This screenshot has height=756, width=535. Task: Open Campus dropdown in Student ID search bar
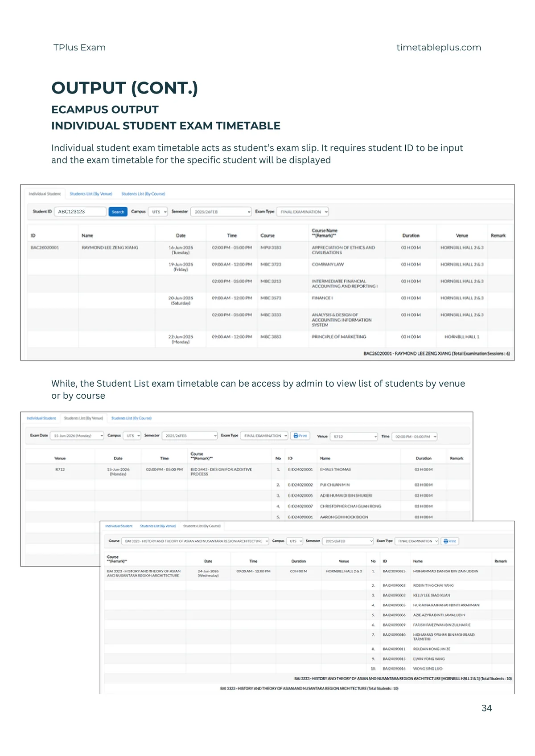pyautogui.click(x=158, y=212)
